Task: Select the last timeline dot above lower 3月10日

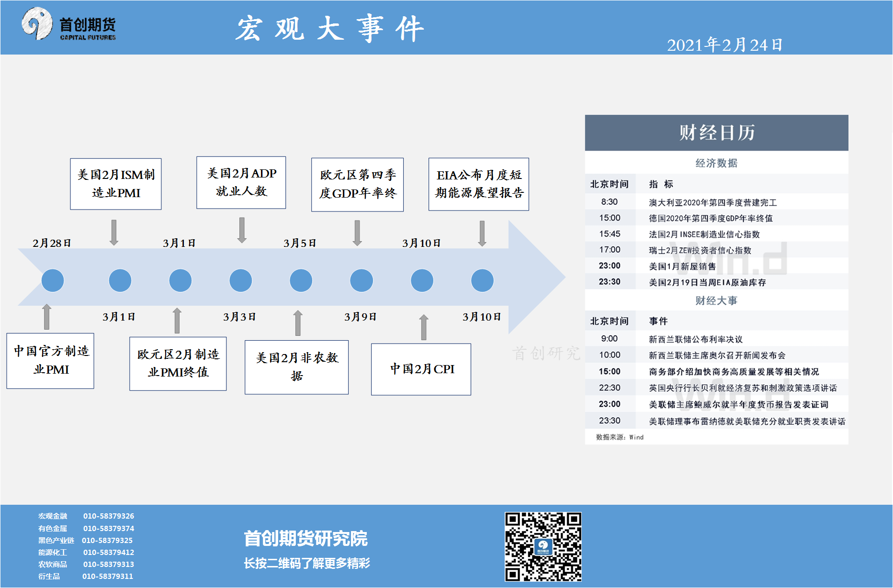Action: coord(482,280)
